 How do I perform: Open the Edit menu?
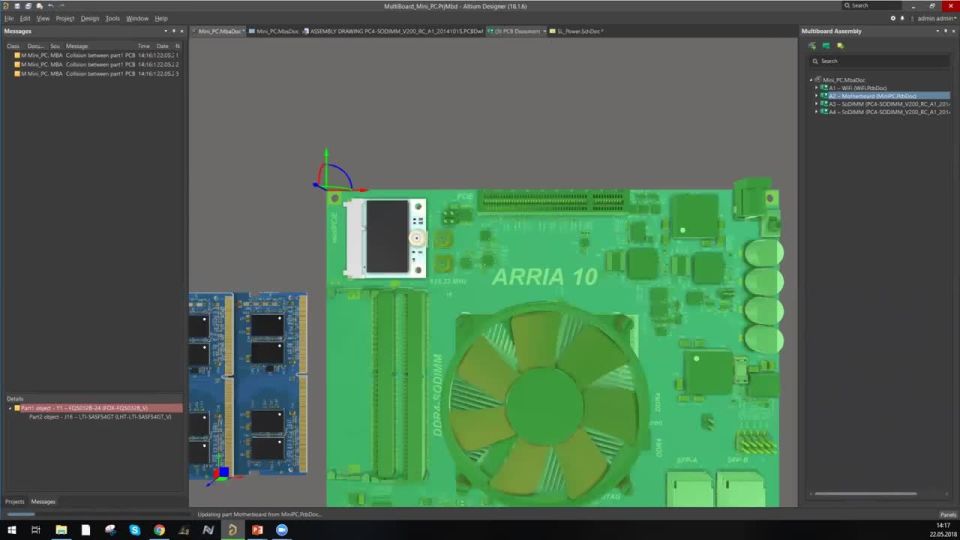(x=24, y=18)
